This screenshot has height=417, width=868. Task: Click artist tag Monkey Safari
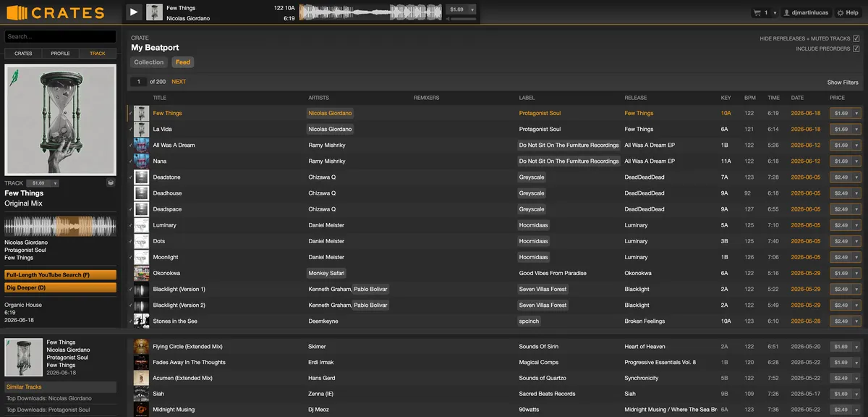327,273
